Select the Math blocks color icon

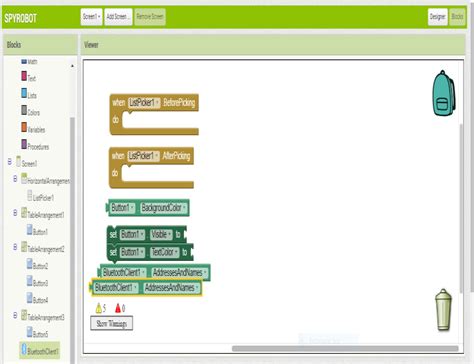coord(24,61)
